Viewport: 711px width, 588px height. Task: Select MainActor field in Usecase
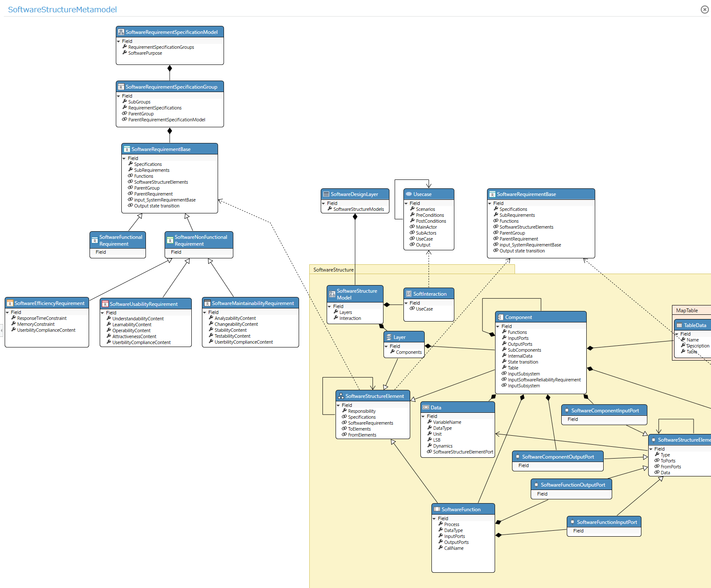click(426, 227)
